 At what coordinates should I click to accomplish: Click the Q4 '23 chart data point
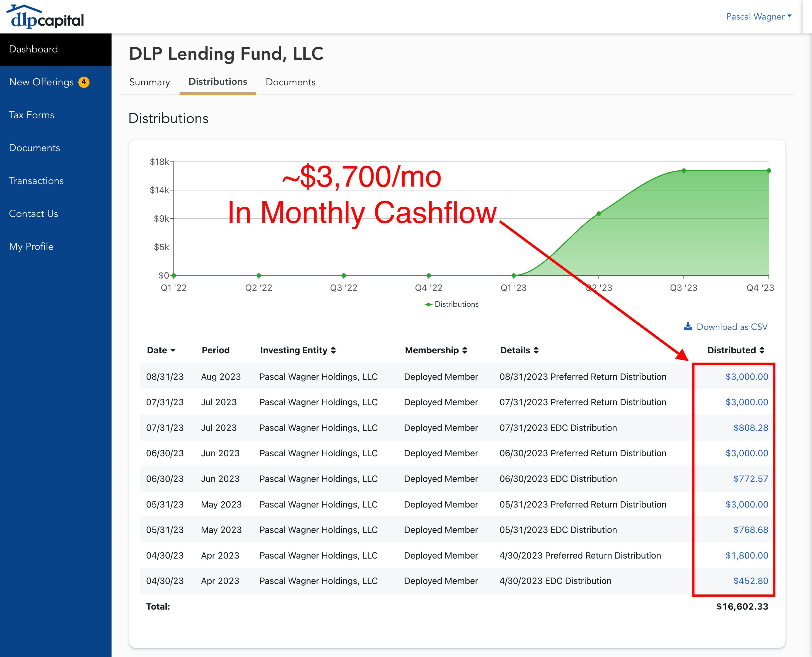pos(768,171)
